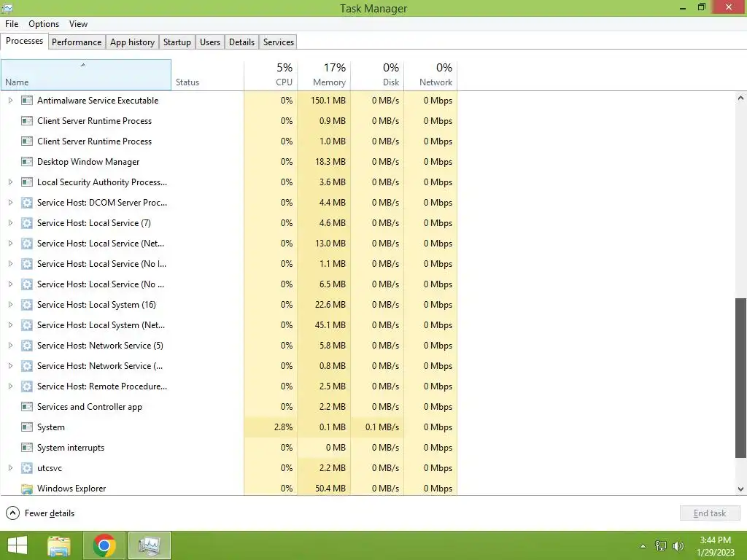Click gear icon for Service Host: Remote Procedure

(27, 386)
